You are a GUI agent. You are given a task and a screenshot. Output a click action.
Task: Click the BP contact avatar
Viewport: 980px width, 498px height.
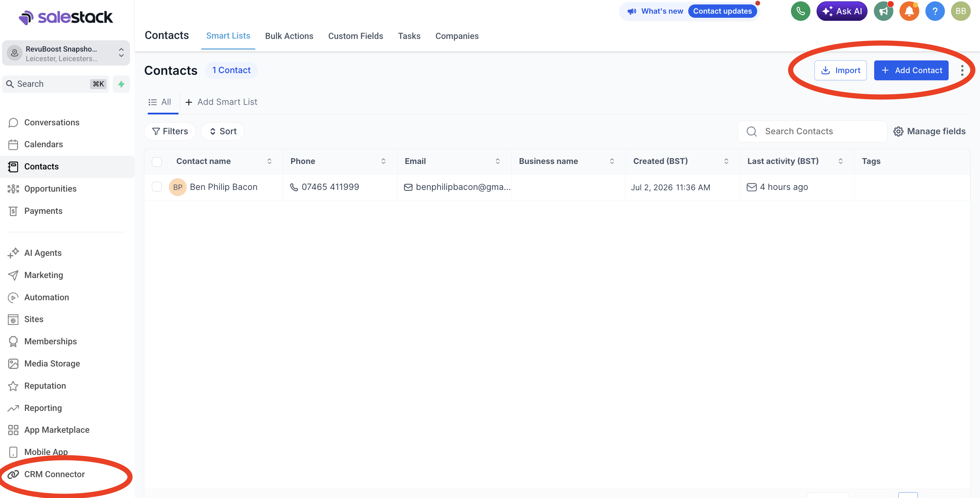178,187
